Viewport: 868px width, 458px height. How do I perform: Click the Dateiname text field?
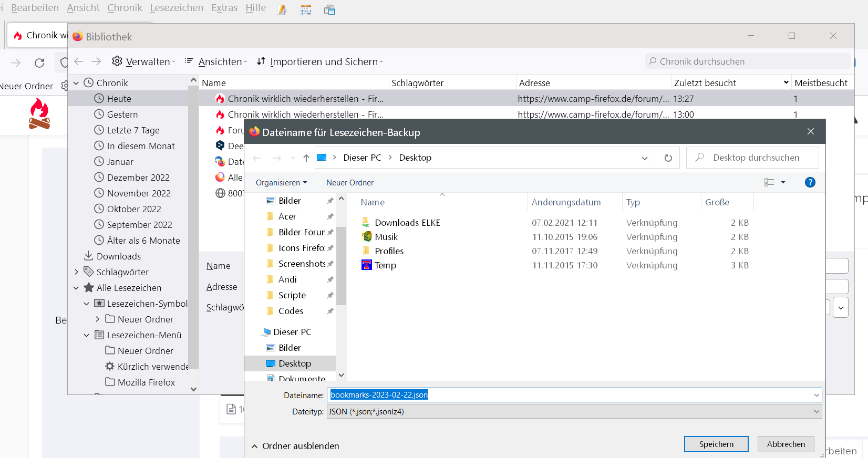pos(567,395)
